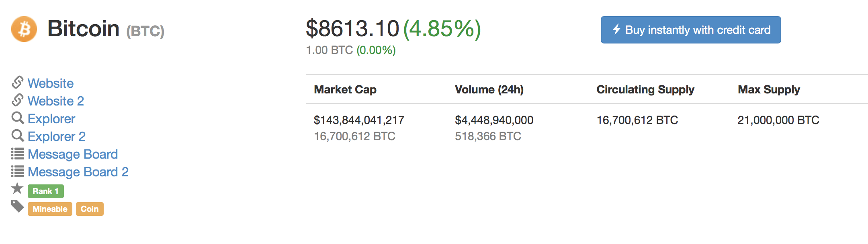Click the star icon beside Rank 1

17,188
